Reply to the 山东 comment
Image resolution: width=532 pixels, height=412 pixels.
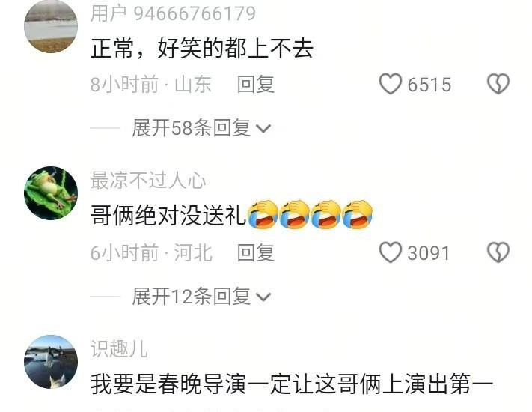point(256,84)
